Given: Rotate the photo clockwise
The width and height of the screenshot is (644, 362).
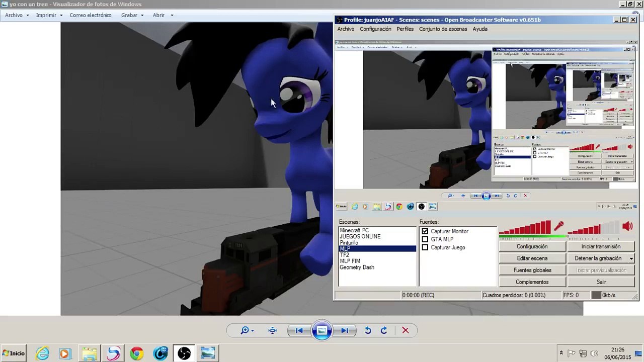Looking at the screenshot, I should coord(384,330).
